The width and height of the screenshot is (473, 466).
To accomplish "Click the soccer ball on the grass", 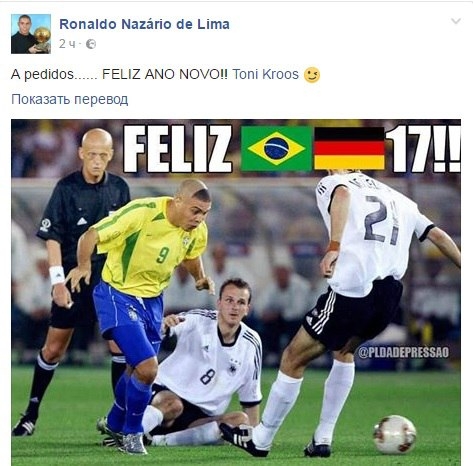I will pyautogui.click(x=395, y=434).
